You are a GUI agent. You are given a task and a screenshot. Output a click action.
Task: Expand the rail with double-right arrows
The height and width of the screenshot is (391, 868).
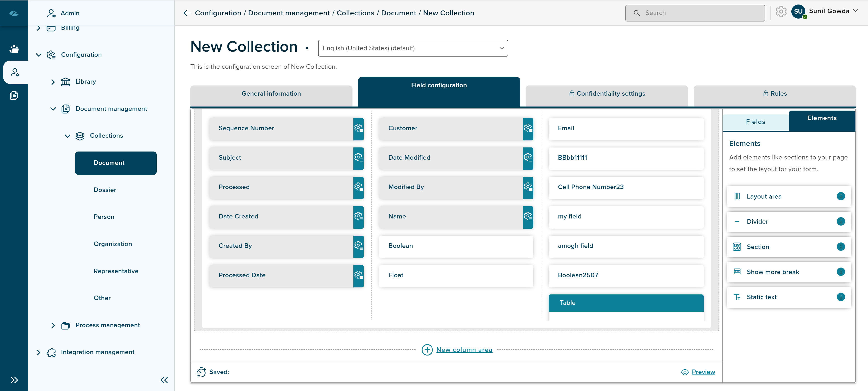click(x=14, y=380)
